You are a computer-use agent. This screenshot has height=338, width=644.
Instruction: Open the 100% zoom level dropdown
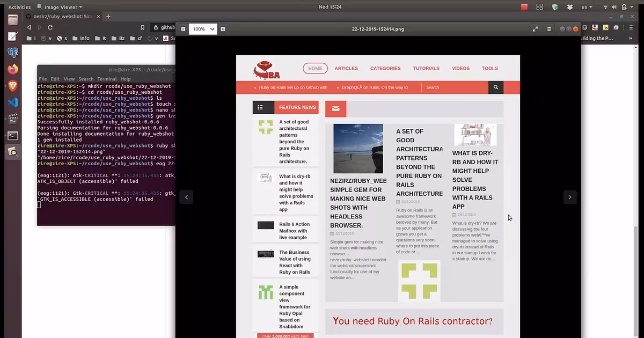[203, 29]
